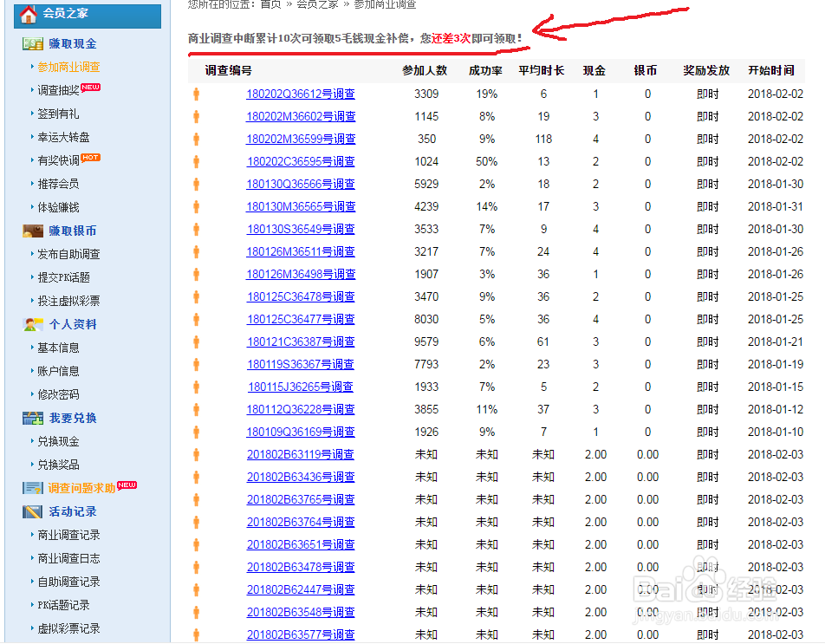The image size is (825, 644).
Task: Open 兑换现金 page
Action: (58, 441)
